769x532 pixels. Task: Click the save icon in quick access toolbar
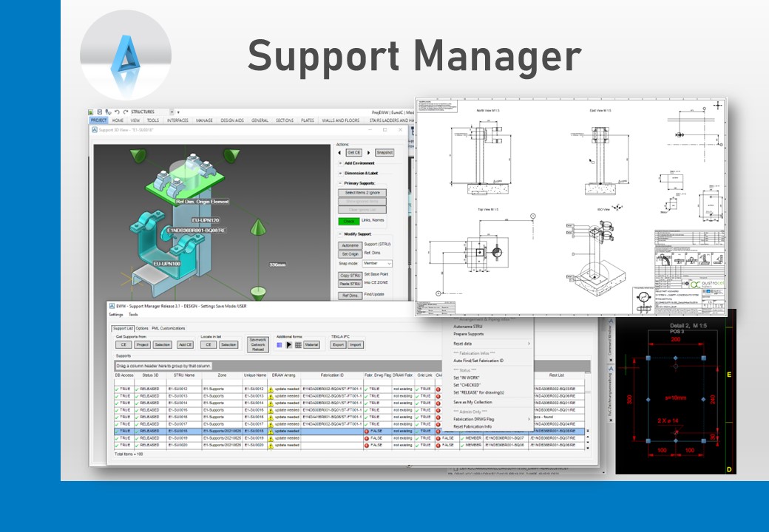click(x=100, y=112)
